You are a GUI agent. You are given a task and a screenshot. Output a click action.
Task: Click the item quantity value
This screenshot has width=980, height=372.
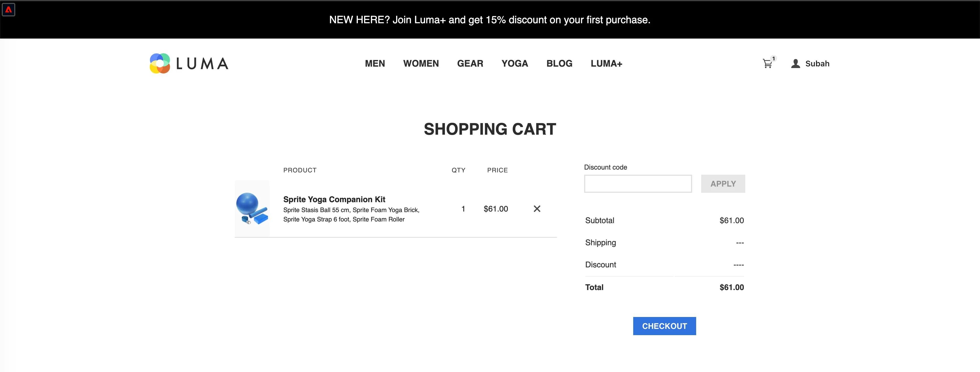(463, 209)
